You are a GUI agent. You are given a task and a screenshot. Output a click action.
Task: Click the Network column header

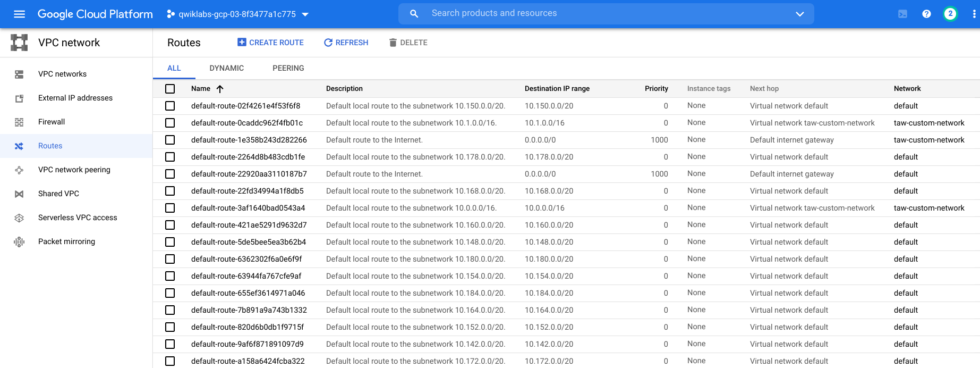tap(907, 89)
